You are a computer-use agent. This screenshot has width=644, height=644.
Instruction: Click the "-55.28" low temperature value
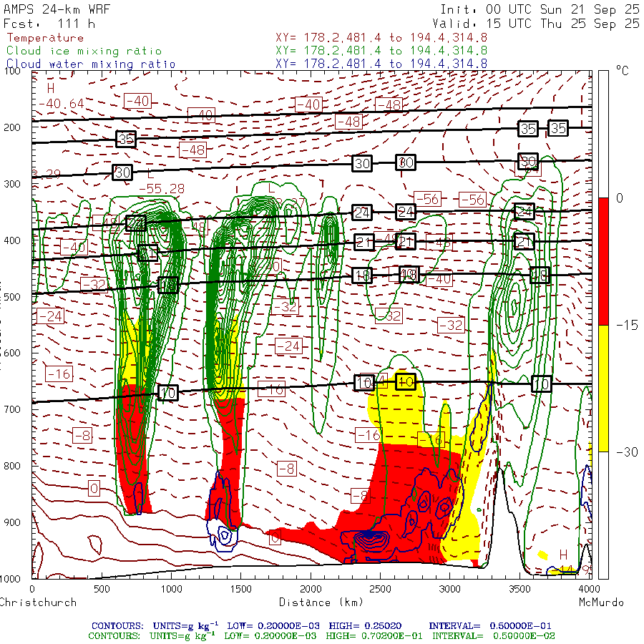[x=162, y=189]
